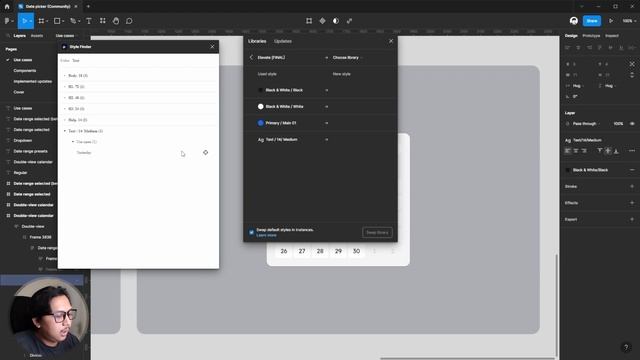The width and height of the screenshot is (640, 360).
Task: Click the blue Primary / Main 01 swatch
Action: pyautogui.click(x=260, y=123)
